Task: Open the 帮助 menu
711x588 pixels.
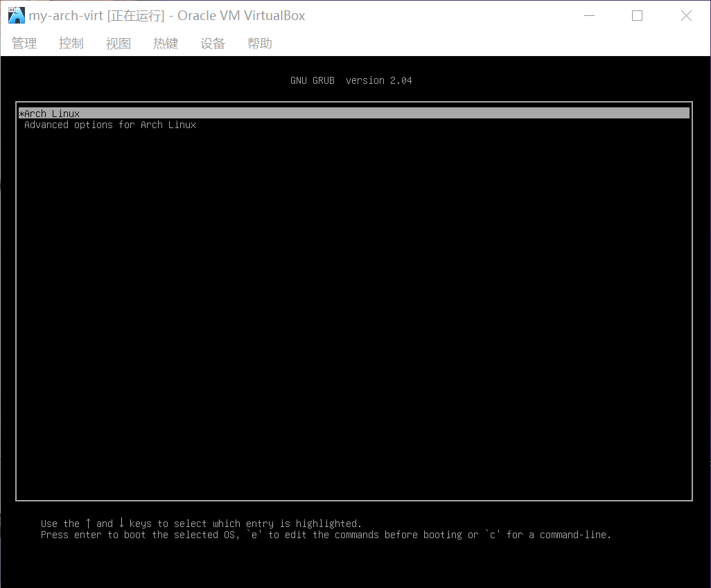Action: [x=260, y=44]
